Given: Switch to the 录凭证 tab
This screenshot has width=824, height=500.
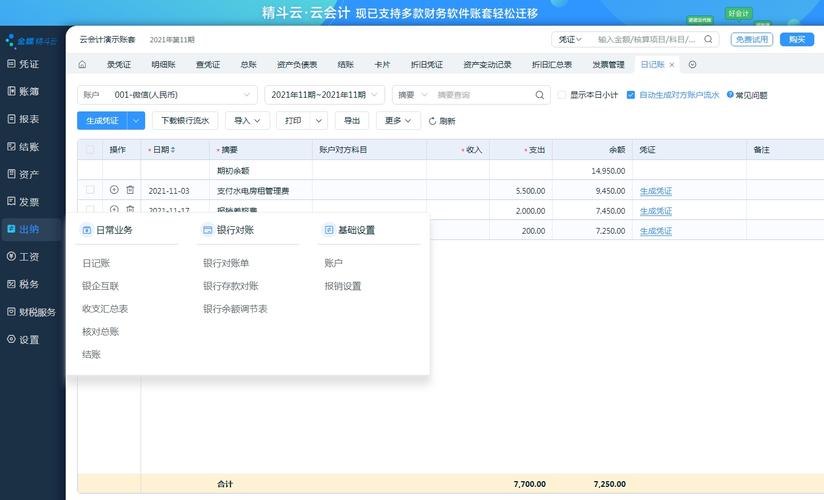Looking at the screenshot, I should (x=119, y=64).
